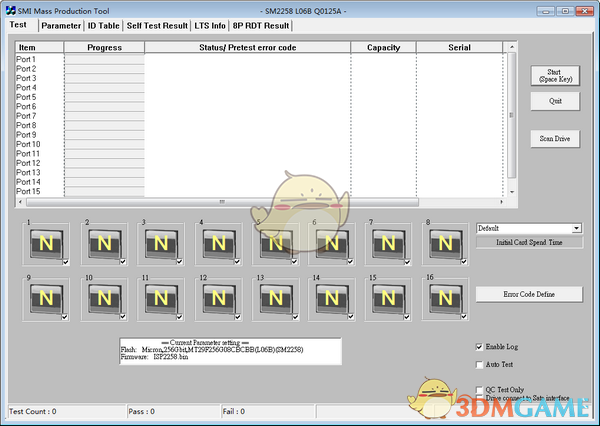Click the port 1 drive status icon

click(45, 243)
